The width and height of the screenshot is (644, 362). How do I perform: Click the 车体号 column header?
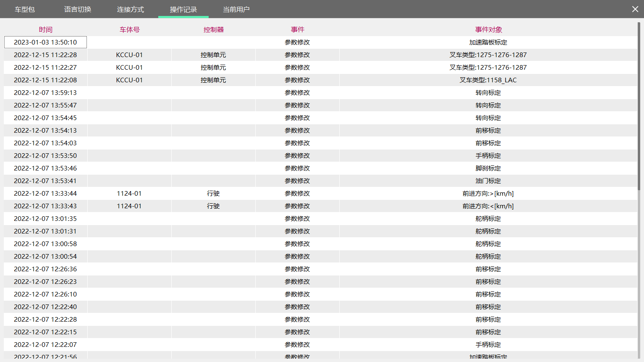pyautogui.click(x=130, y=29)
